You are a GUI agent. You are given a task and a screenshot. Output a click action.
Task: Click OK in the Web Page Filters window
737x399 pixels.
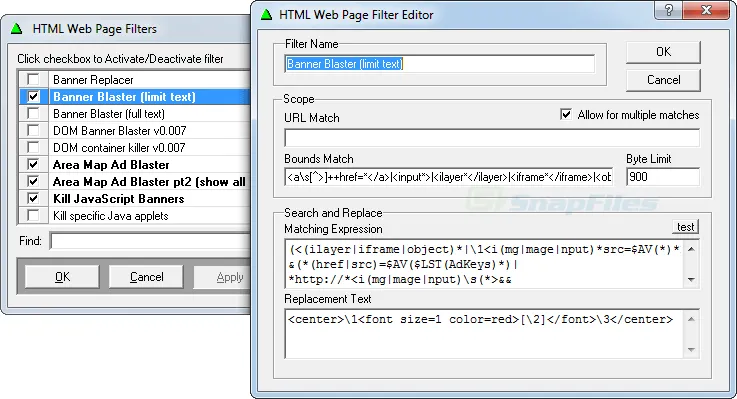(x=62, y=277)
